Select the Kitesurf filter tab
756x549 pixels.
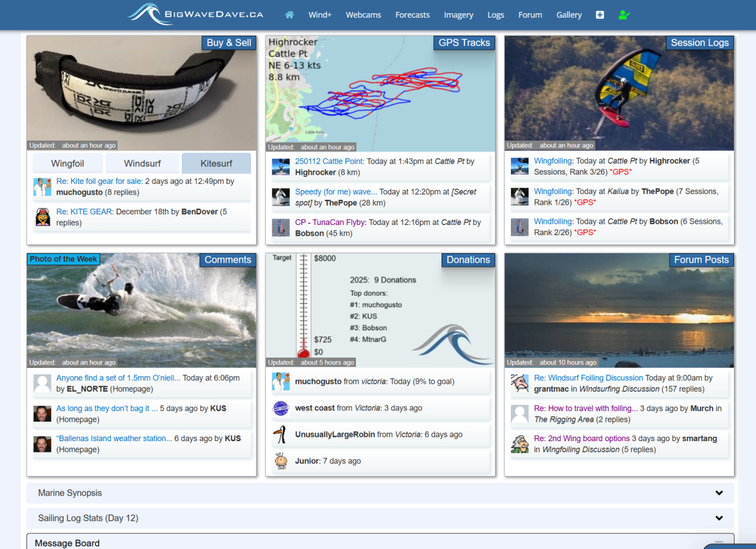(x=216, y=163)
